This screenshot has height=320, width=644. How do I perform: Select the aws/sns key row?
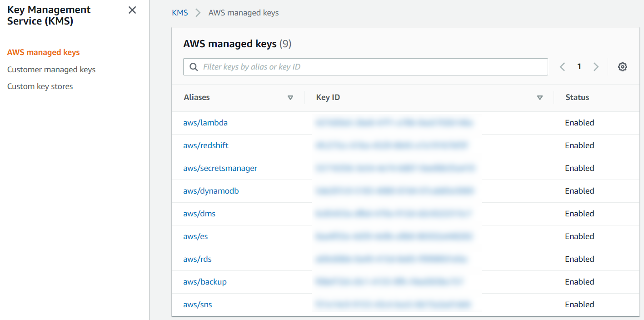(197, 304)
